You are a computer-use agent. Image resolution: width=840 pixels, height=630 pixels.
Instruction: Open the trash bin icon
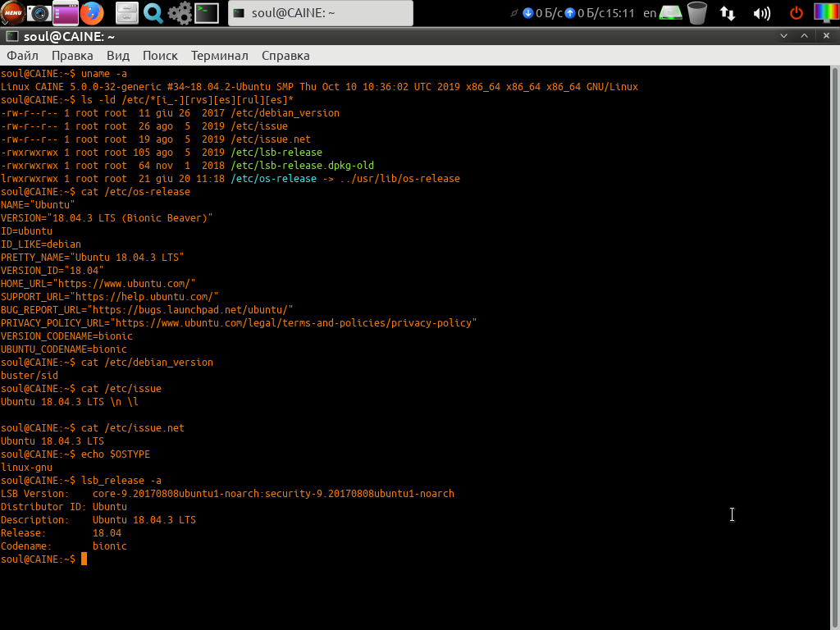tap(697, 13)
